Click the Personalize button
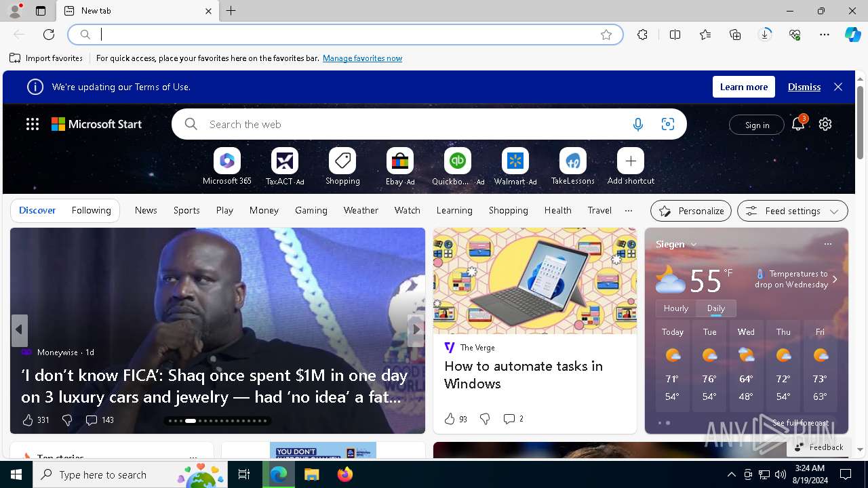868x488 pixels. (x=691, y=211)
